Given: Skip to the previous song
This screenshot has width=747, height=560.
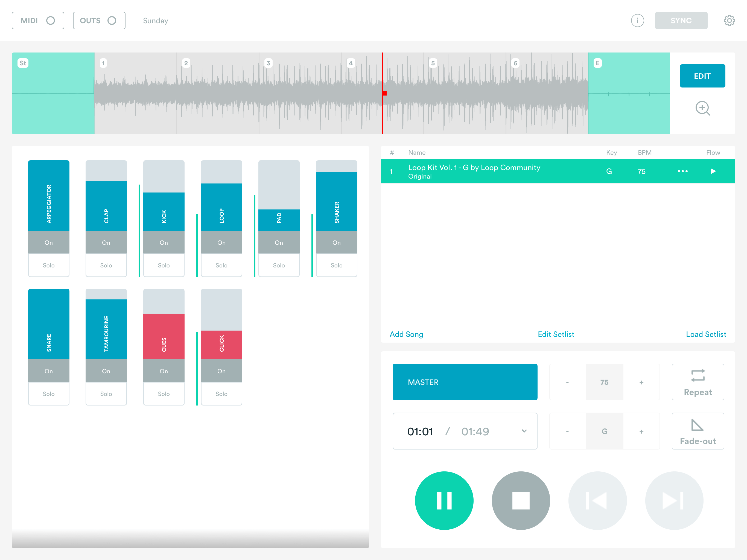Looking at the screenshot, I should coord(597,500).
